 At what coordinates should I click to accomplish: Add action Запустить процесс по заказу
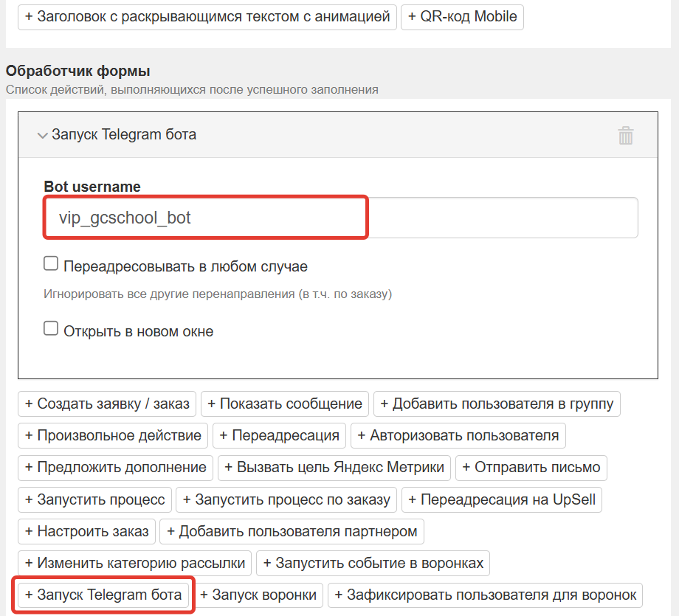[286, 499]
